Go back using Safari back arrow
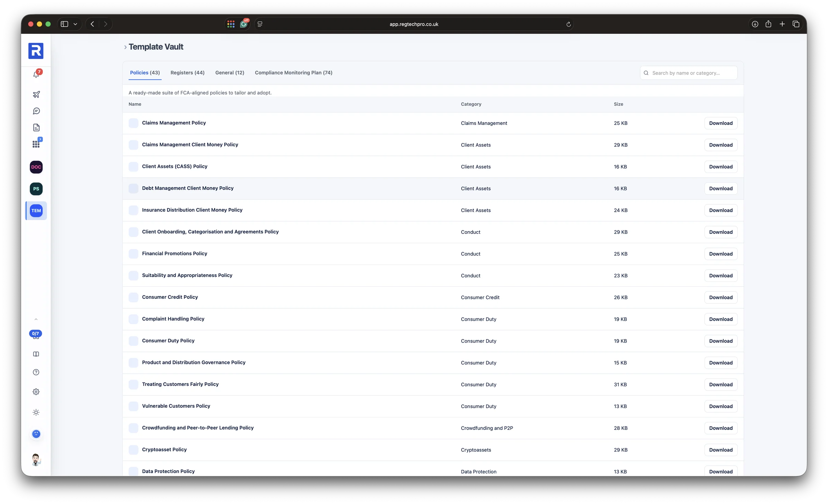Screen dimensions: 828x504 click(92, 24)
